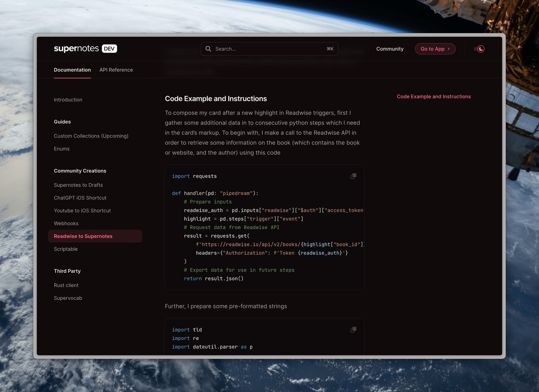Click the ⌘K shortcut indicator in search bar

pos(330,49)
